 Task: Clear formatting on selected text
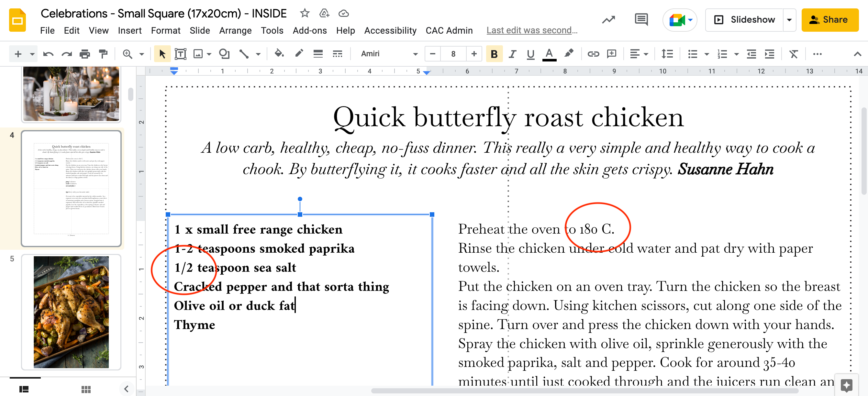794,54
